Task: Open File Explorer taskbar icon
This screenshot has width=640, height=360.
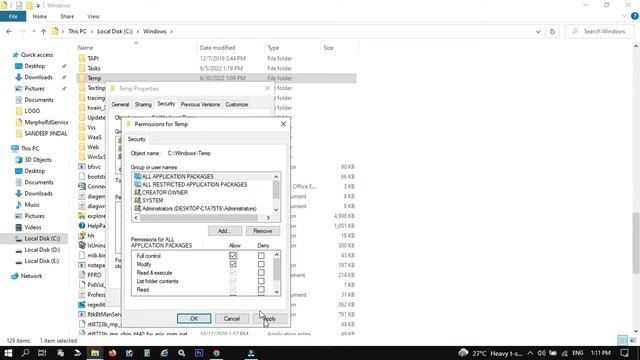Action: coord(95,353)
